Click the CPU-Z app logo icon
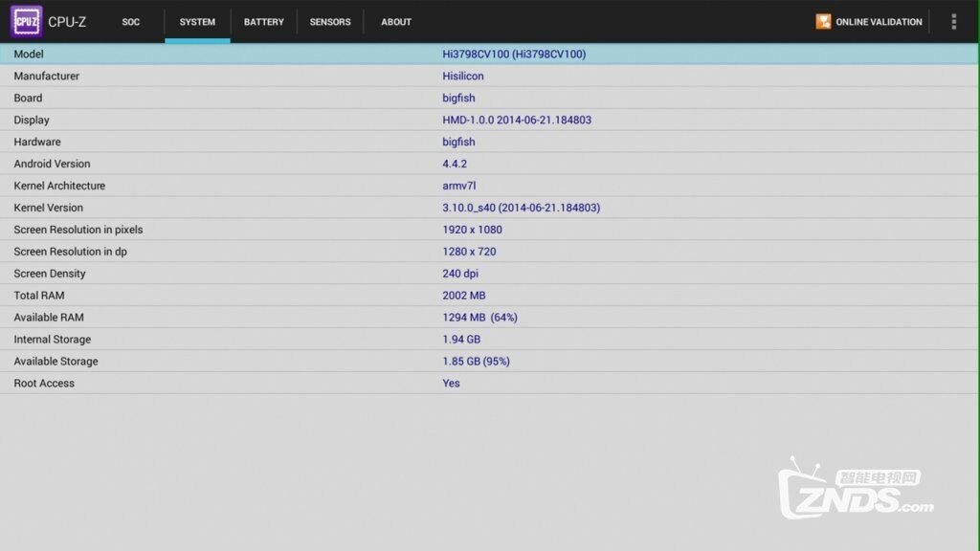This screenshot has width=980, height=551. (27, 21)
